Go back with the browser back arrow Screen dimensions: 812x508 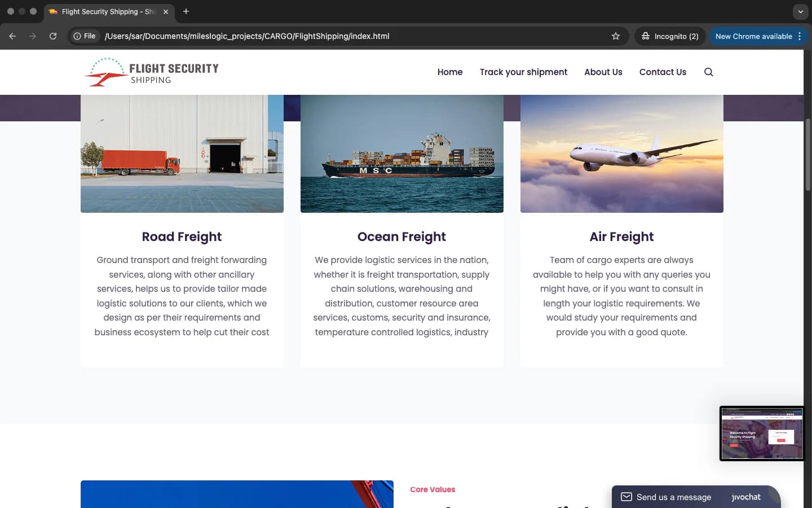pos(12,36)
